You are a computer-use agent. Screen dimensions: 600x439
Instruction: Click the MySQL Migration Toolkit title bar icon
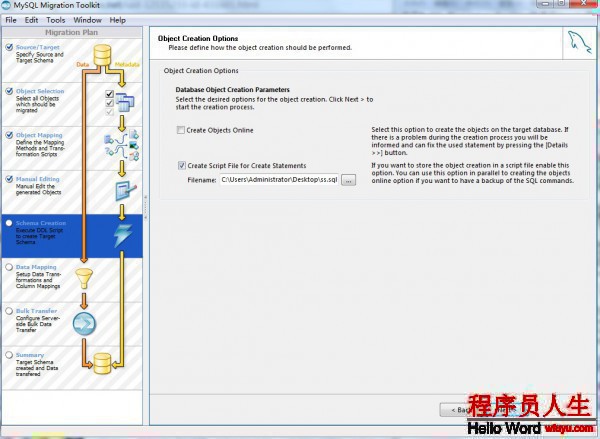pos(7,5)
